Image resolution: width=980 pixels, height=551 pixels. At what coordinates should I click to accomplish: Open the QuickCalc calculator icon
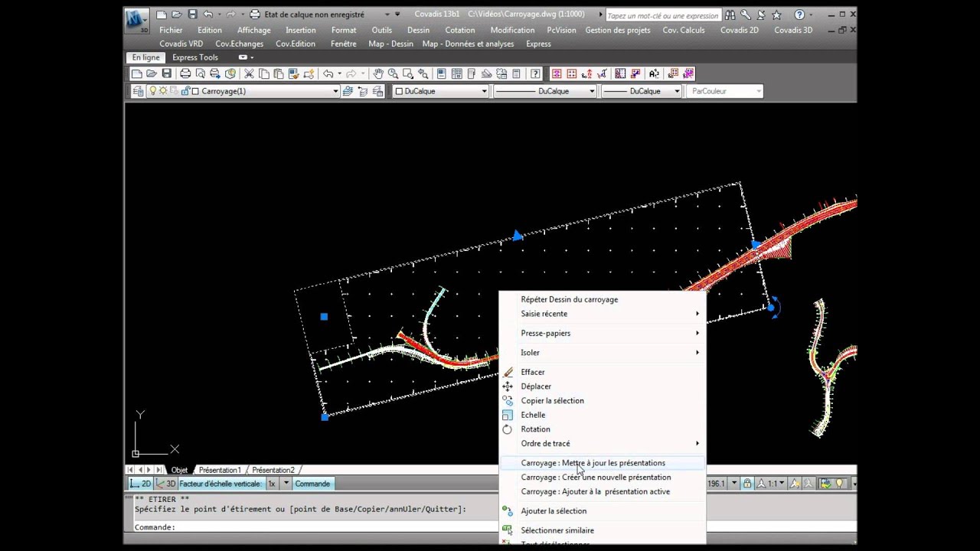(x=516, y=73)
